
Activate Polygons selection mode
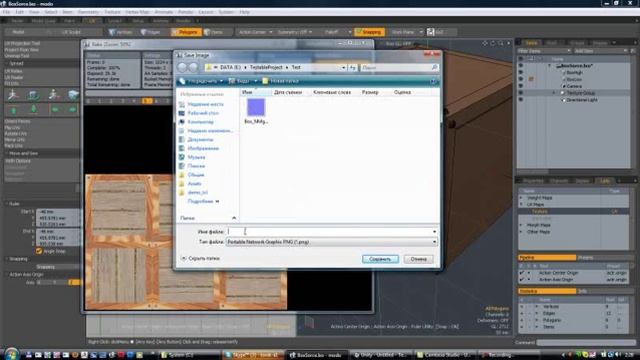pos(186,32)
